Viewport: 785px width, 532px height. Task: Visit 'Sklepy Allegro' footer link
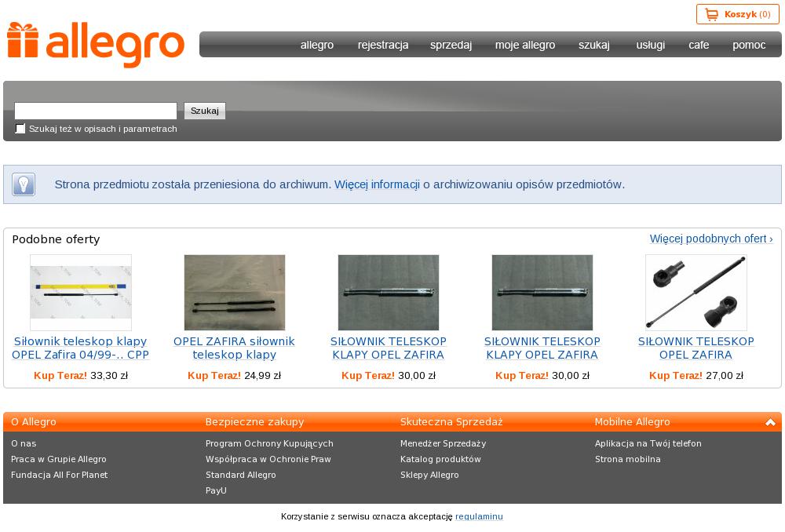click(429, 475)
